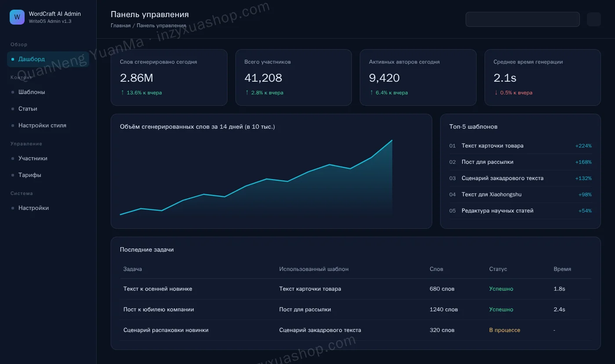Click the 2.8% к вчера indicator
Image resolution: width=615 pixels, height=364 pixels.
point(264,93)
